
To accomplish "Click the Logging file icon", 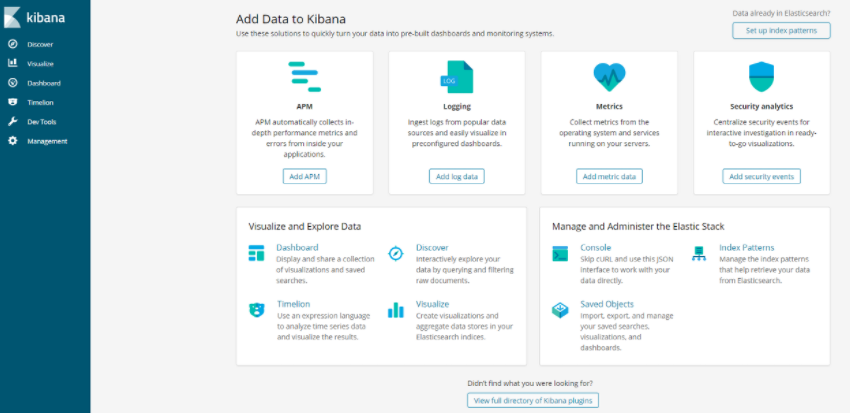I will [x=456, y=76].
